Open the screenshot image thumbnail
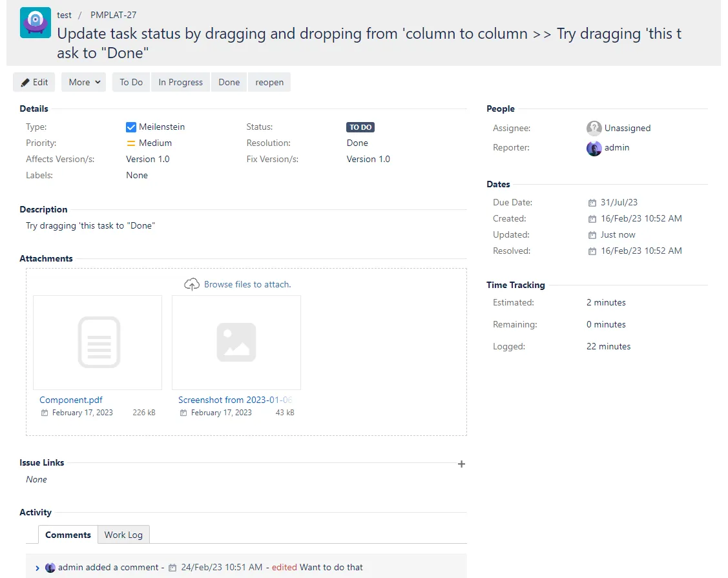The width and height of the screenshot is (728, 578). tap(236, 343)
